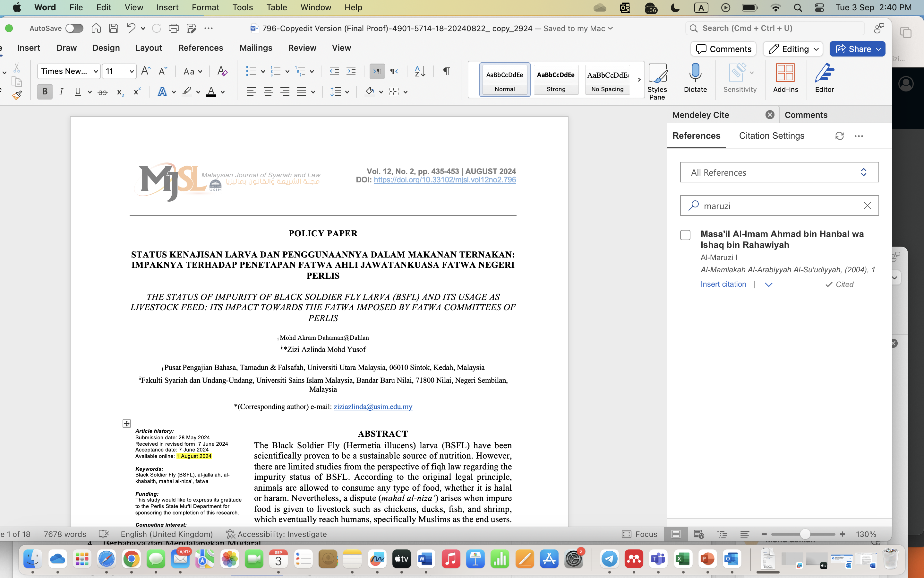Adjust the zoom slider
This screenshot has width=924, height=578.
click(805, 534)
